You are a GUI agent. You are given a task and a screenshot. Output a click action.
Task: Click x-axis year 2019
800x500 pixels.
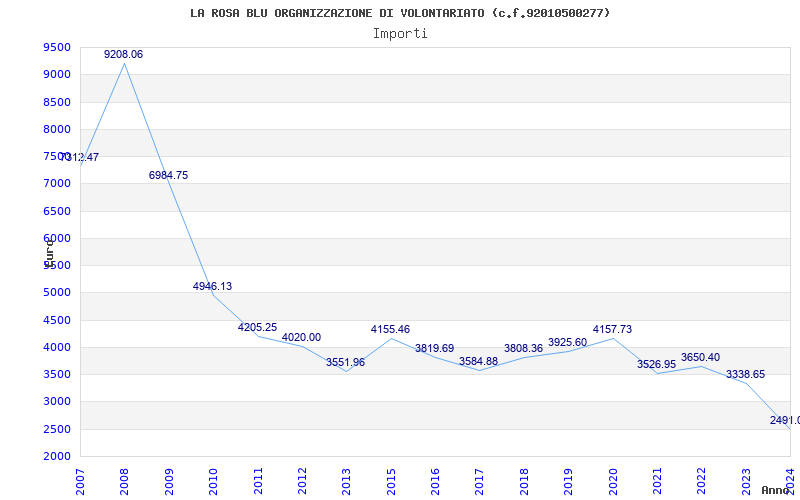[x=568, y=482]
